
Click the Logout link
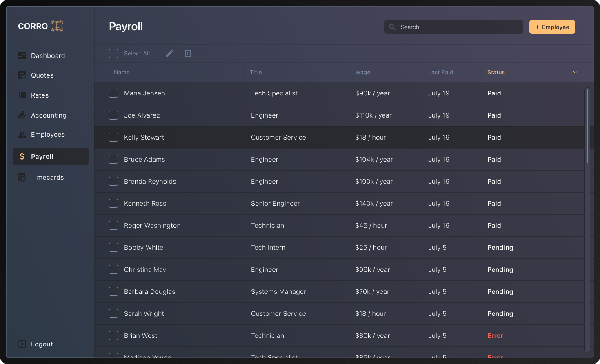click(42, 344)
